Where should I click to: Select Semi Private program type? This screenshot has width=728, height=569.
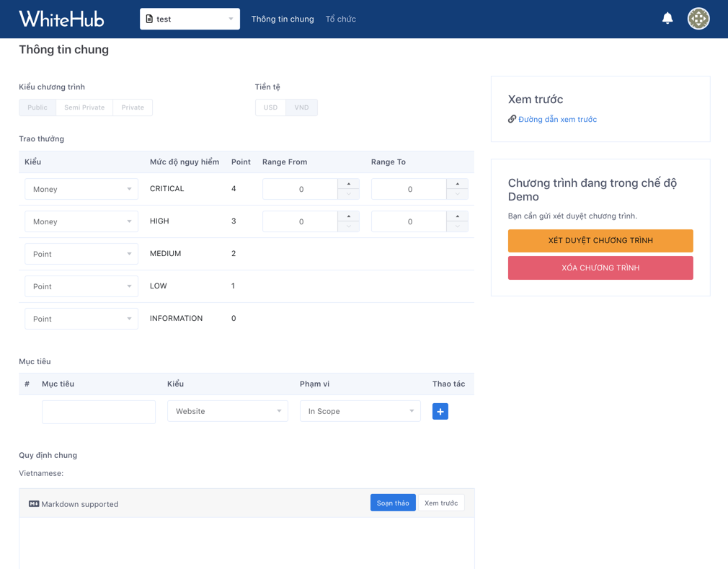click(84, 107)
